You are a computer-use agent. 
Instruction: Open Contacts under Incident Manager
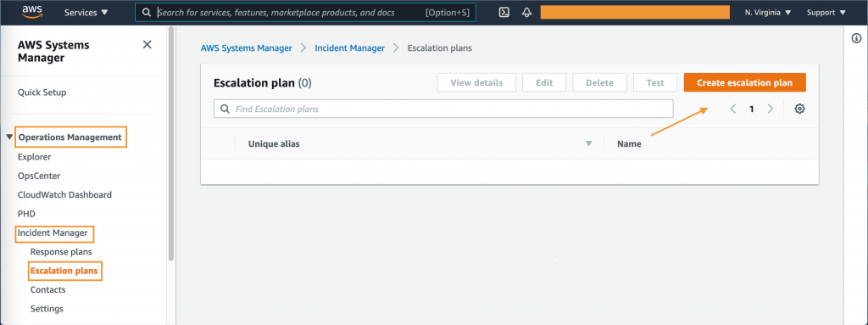[x=47, y=289]
